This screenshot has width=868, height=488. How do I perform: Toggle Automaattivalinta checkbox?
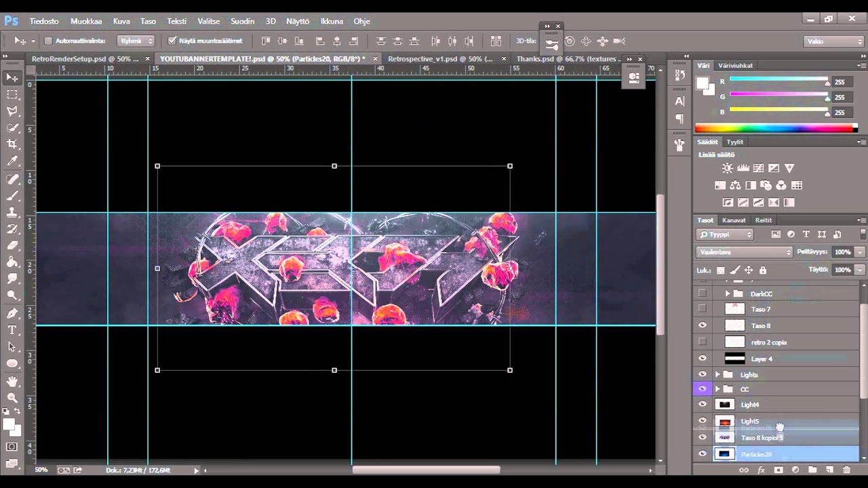[x=48, y=41]
